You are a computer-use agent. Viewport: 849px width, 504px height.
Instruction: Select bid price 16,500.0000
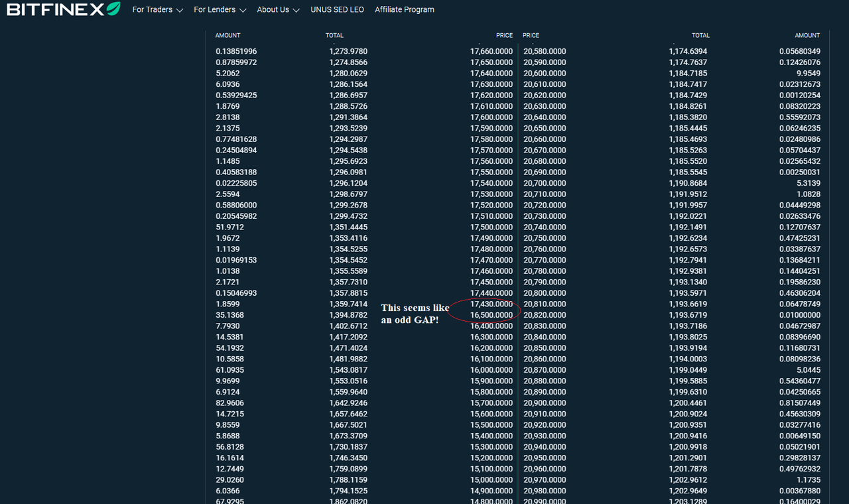491,315
